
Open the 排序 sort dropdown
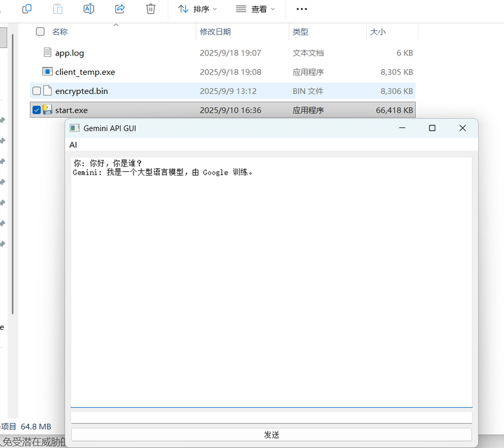[197, 9]
